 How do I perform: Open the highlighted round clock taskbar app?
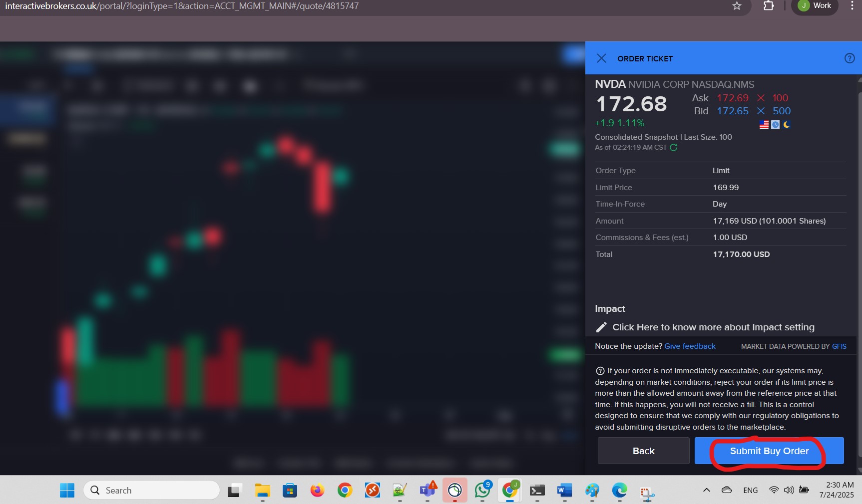[x=454, y=491]
